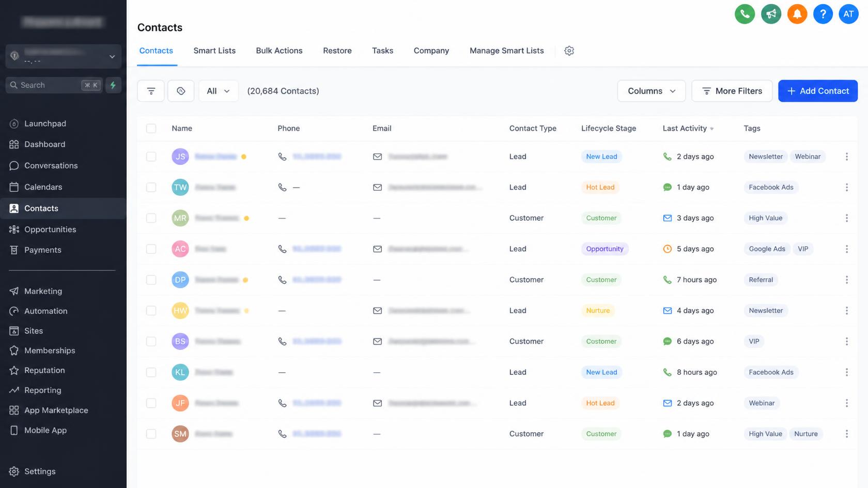Select the JF contact row checkbox
Image resolution: width=868 pixels, height=488 pixels.
151,403
